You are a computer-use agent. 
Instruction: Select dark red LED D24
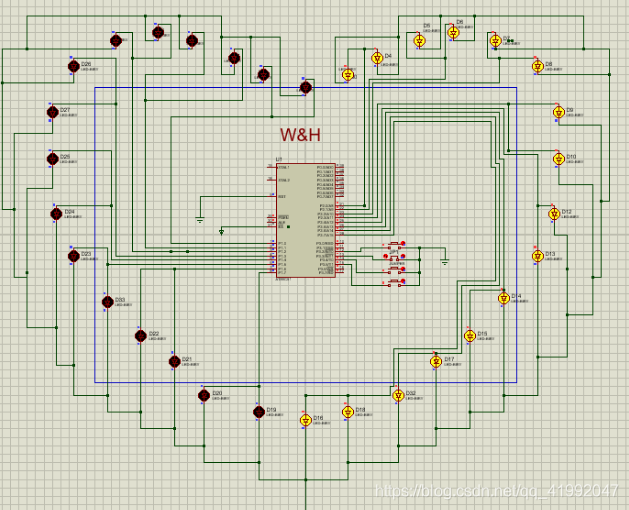pyautogui.click(x=56, y=214)
